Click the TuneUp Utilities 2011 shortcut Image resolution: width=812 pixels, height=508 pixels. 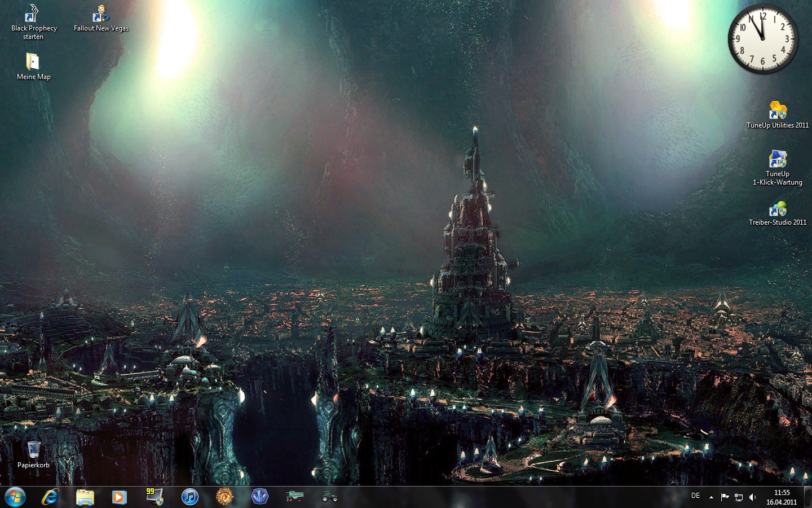(x=778, y=111)
